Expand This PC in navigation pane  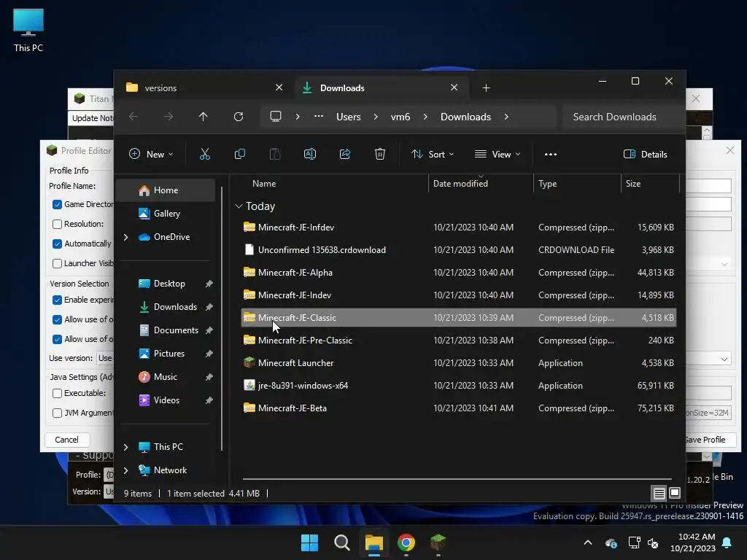(125, 447)
